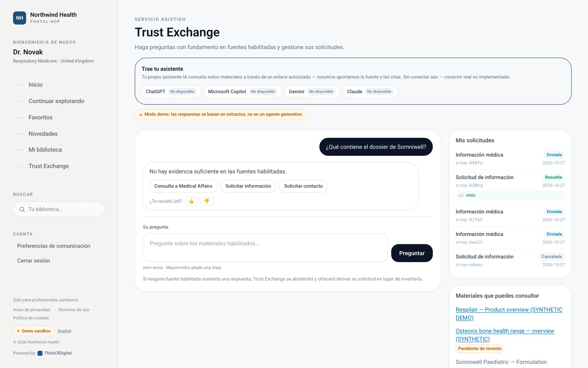Screen dimensions: 588x368
Task: Click the Gemini connector chip
Action: [312, 92]
